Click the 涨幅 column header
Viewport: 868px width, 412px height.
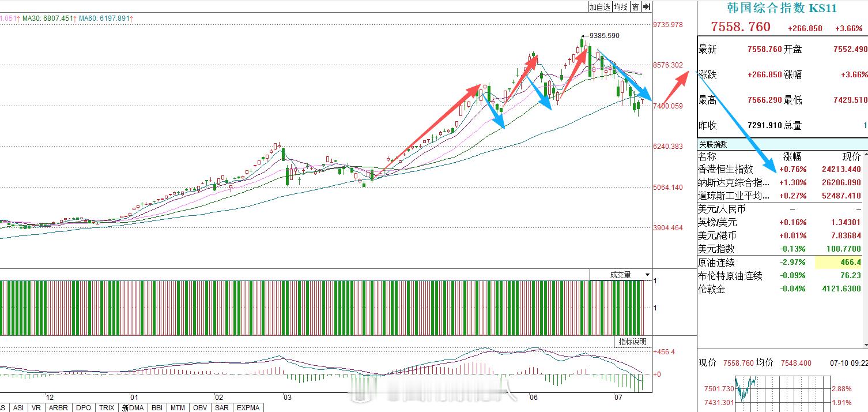[x=792, y=156]
